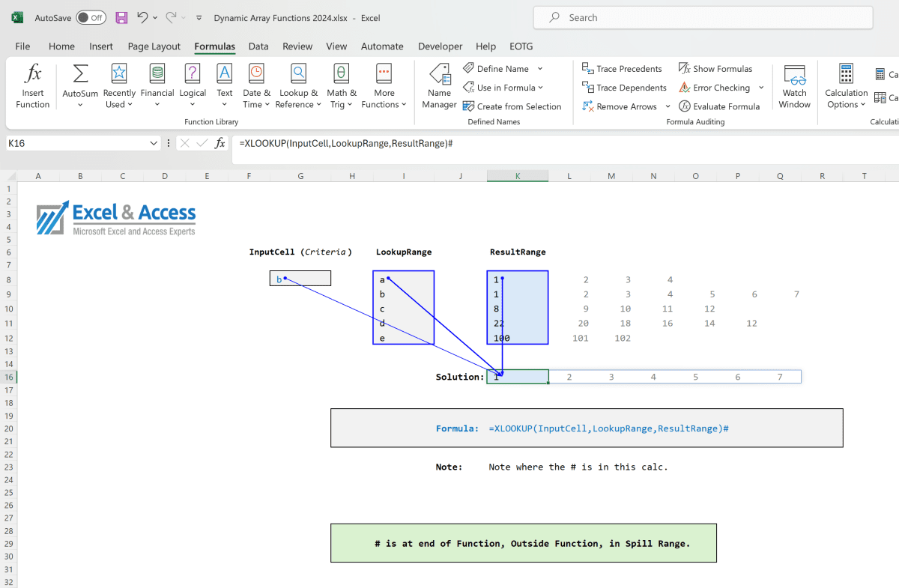Click Use in Formula
The width and height of the screenshot is (899, 588).
(502, 87)
